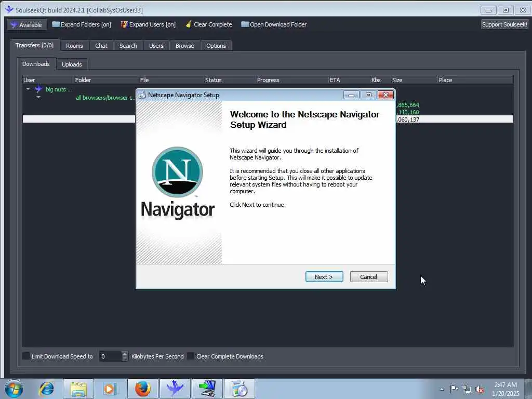Sort by the Folder column header
Screen dimensions: 532x399
pos(106,80)
